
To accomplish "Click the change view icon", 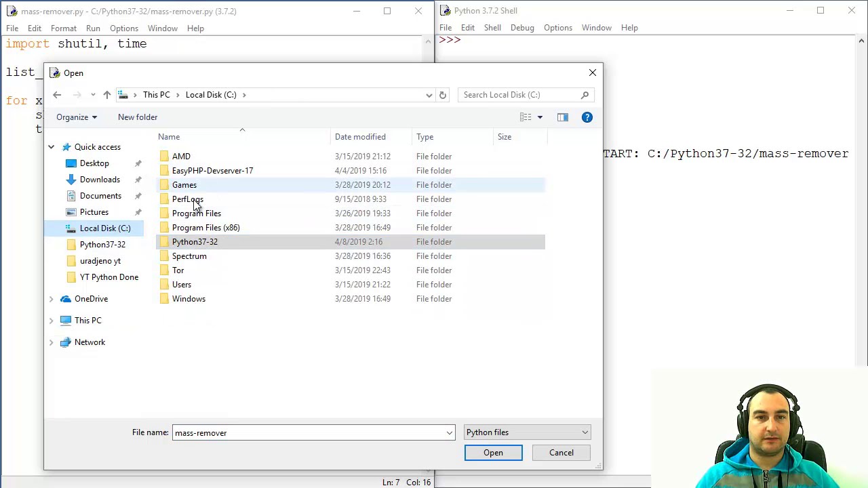I will point(526,117).
